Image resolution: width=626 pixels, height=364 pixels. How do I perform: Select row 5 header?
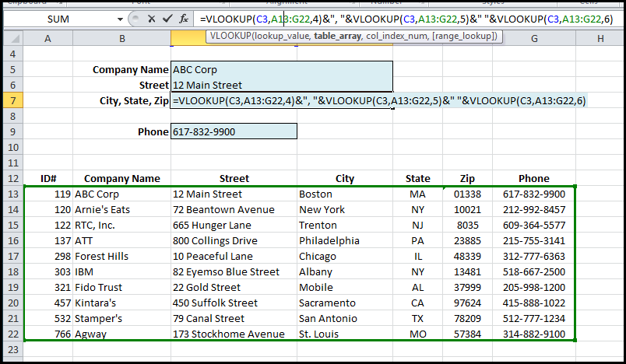13,69
